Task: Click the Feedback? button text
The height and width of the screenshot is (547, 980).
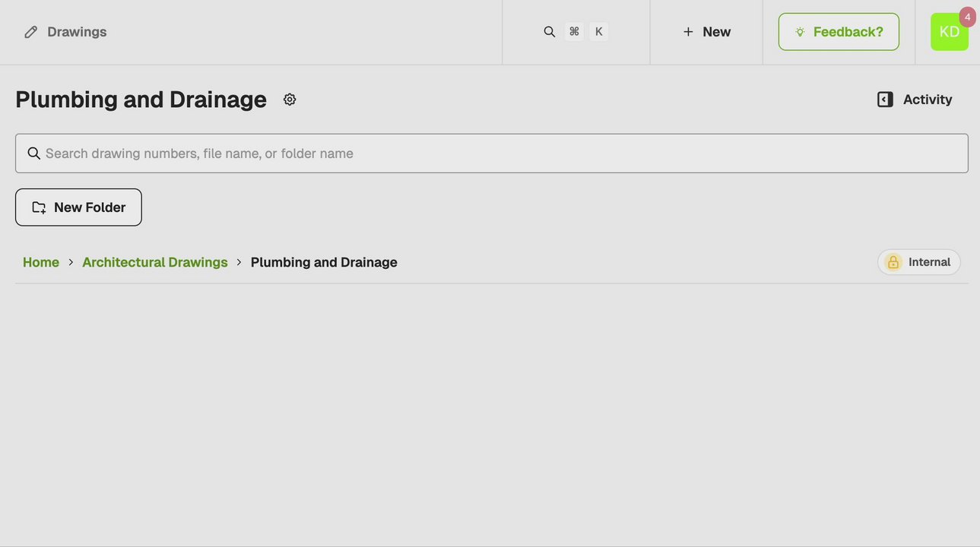Action: point(848,32)
